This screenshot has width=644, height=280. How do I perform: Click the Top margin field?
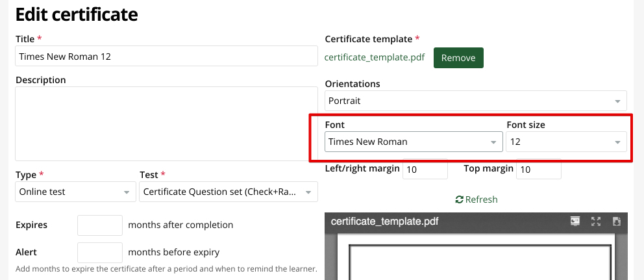tap(538, 169)
